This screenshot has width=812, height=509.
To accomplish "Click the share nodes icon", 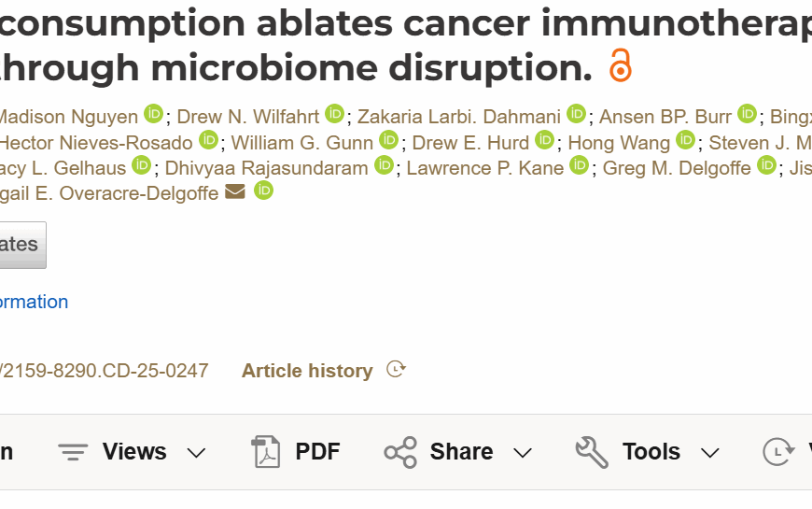I will click(400, 452).
